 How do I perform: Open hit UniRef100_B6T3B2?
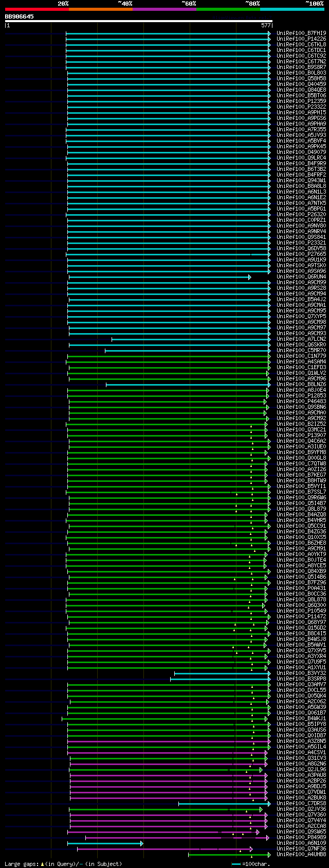[x=301, y=169]
